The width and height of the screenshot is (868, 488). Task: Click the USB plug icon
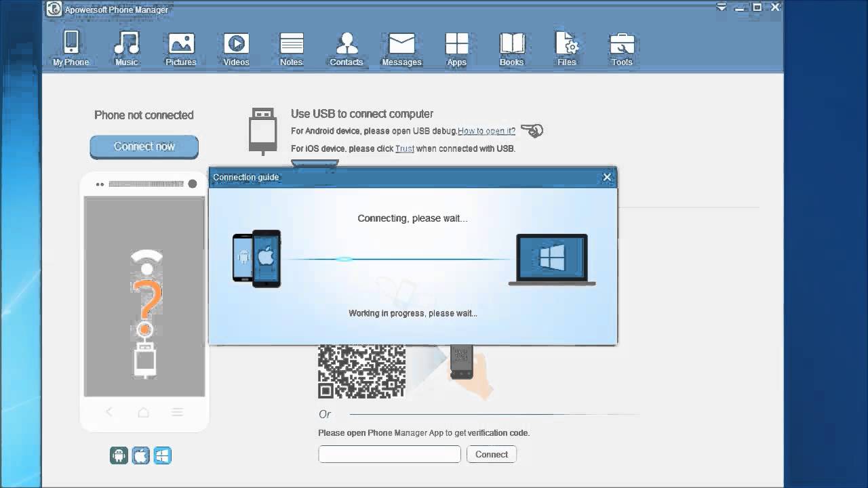(x=262, y=131)
